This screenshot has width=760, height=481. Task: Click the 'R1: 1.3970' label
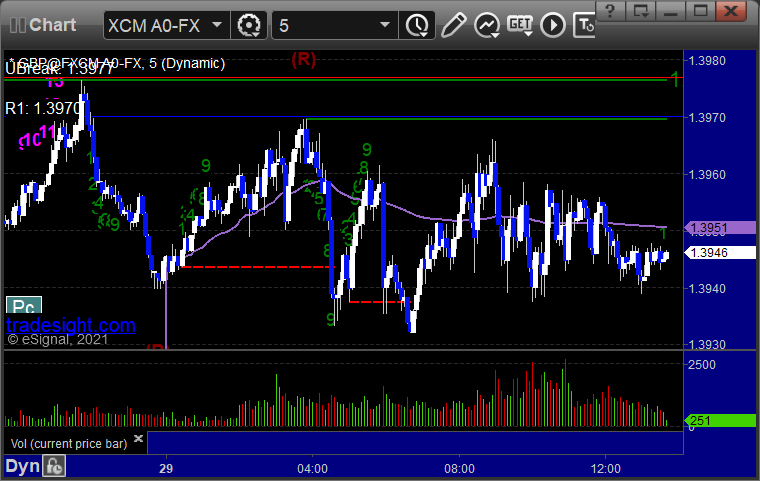[x=43, y=108]
